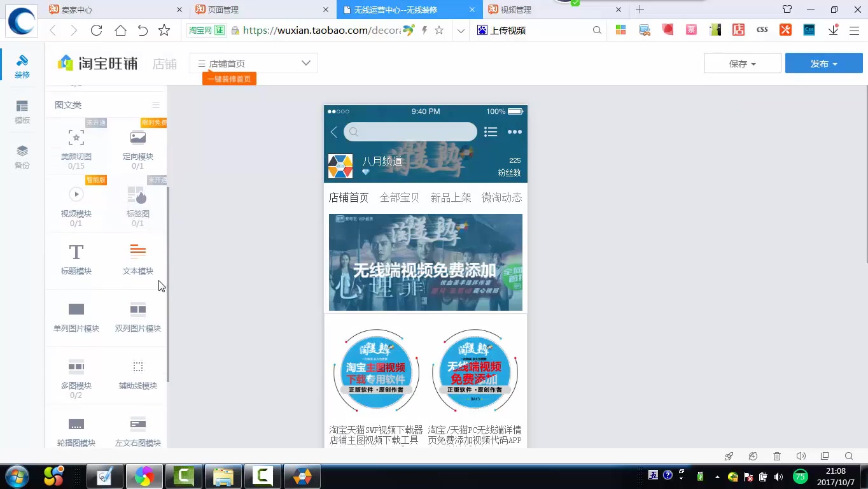Click the 无线端视频免费添加 circular product image
This screenshot has width=868, height=489.
click(x=475, y=371)
